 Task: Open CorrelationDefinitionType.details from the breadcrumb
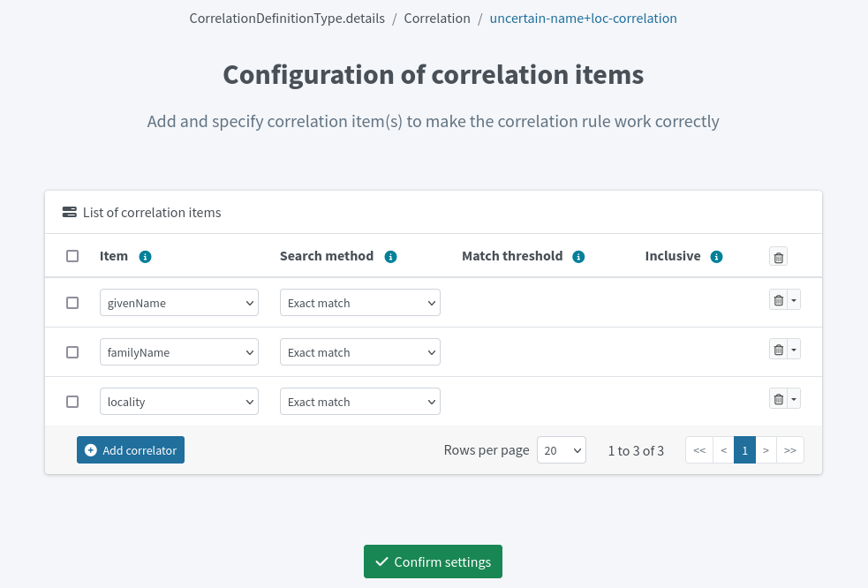tap(287, 18)
